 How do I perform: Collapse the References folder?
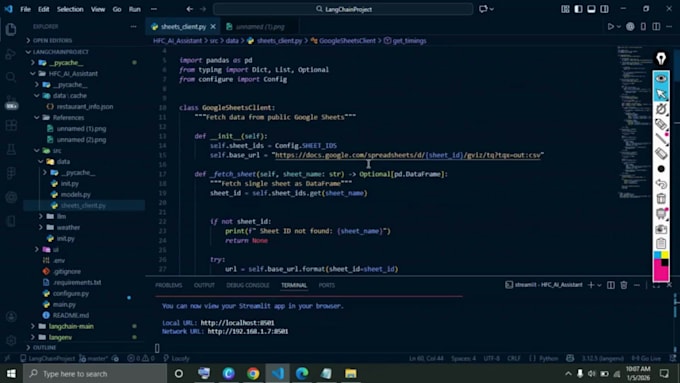85,118
